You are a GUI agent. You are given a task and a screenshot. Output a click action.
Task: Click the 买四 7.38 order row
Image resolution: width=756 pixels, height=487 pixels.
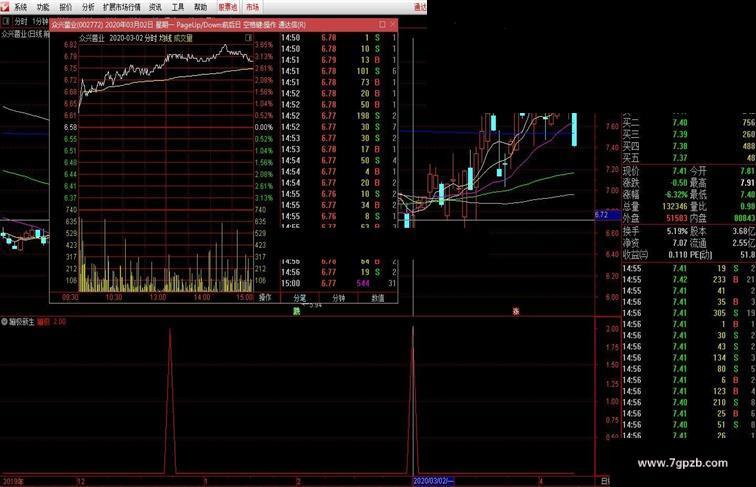tap(689, 146)
